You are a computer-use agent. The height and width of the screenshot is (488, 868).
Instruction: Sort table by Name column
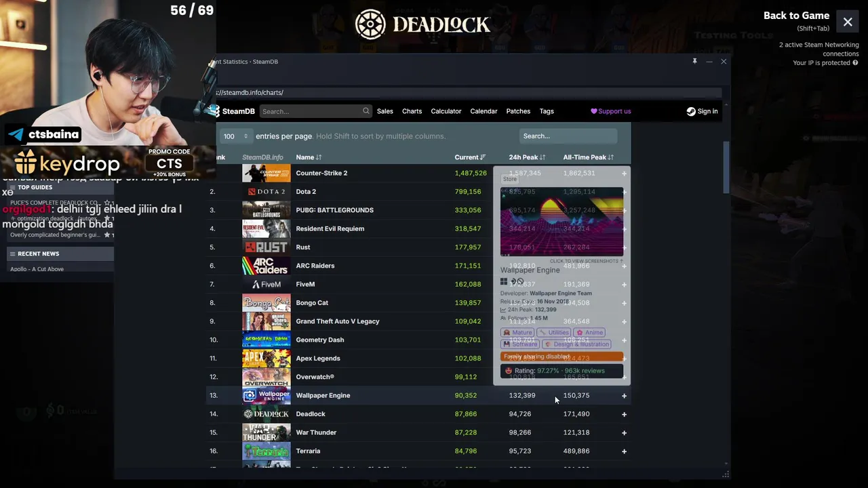click(309, 157)
